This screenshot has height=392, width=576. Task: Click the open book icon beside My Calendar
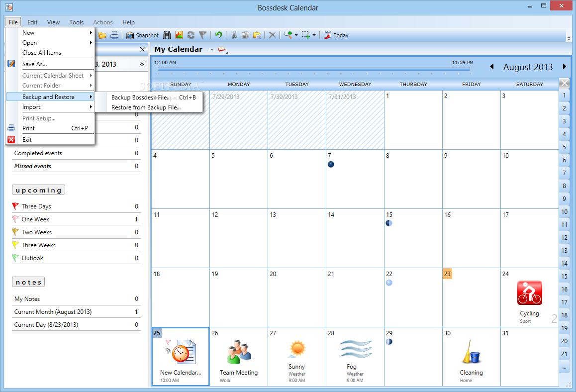click(222, 49)
